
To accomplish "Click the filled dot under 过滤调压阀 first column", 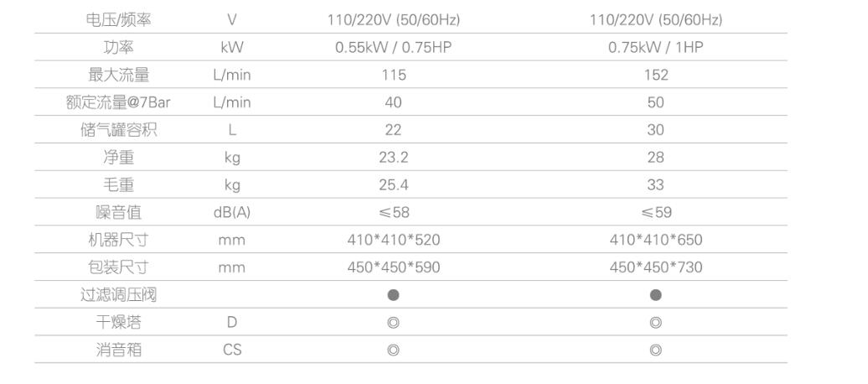I will (x=393, y=295).
